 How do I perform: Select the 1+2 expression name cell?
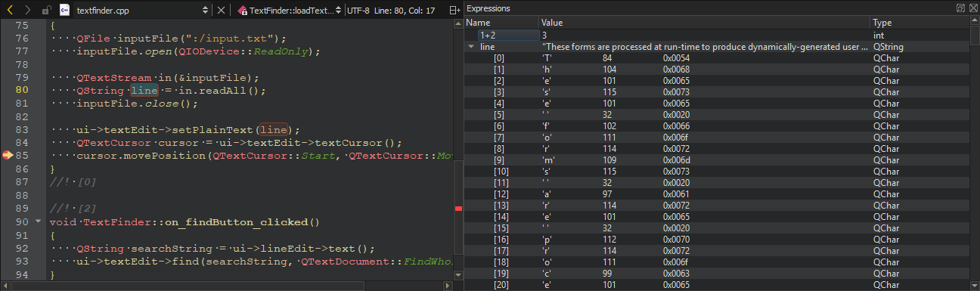[x=508, y=36]
